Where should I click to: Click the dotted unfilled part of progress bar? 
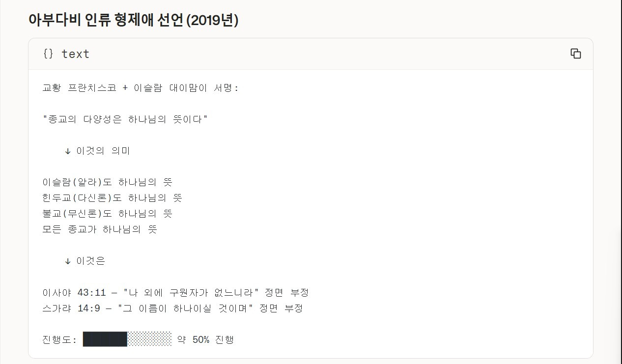[x=149, y=339]
